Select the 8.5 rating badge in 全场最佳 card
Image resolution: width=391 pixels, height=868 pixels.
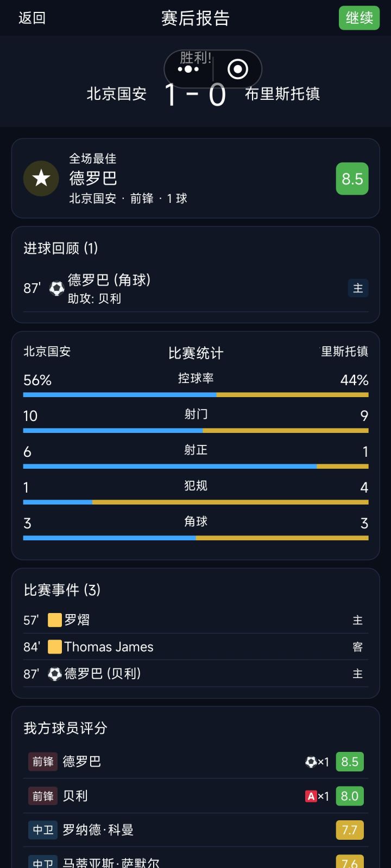point(352,178)
